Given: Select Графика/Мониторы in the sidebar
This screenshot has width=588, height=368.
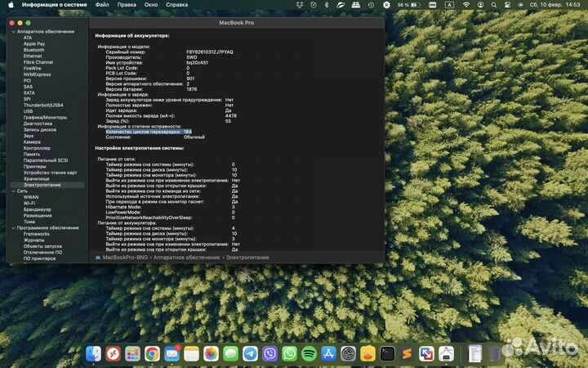Looking at the screenshot, I should point(45,118).
